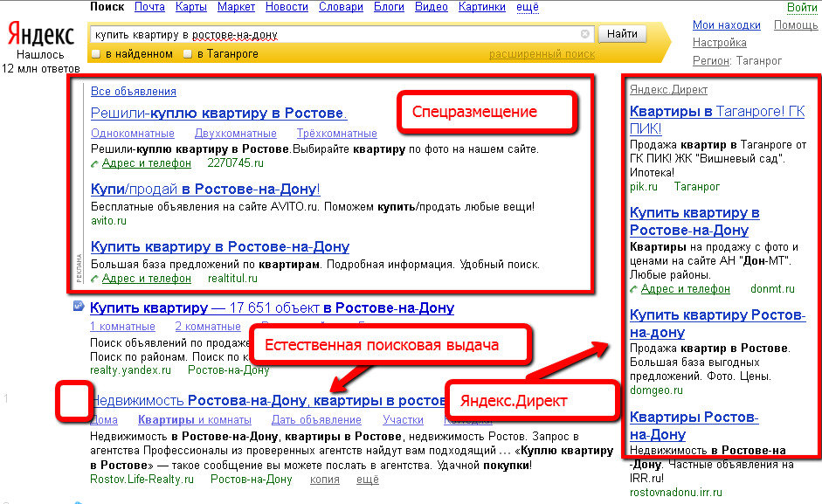Open «Адрес и телефон» for donmt.ru

click(x=685, y=289)
